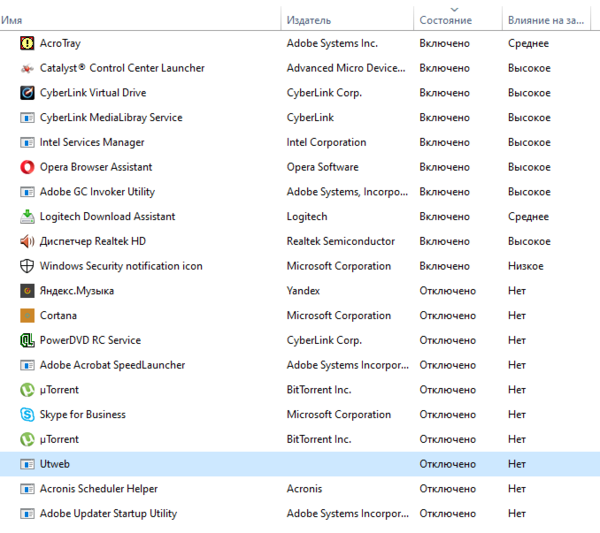
Task: Select Skype for Business entry name
Action: pyautogui.click(x=83, y=414)
